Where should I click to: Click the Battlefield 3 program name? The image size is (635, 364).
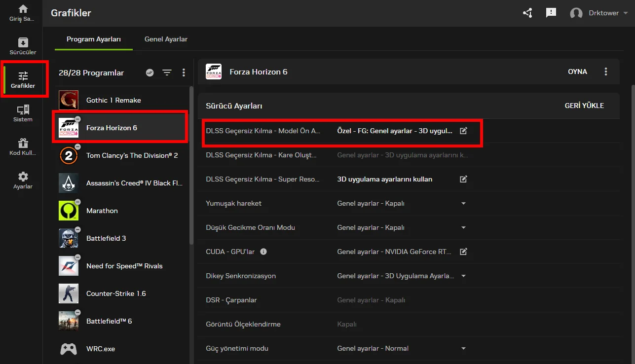[x=106, y=238]
